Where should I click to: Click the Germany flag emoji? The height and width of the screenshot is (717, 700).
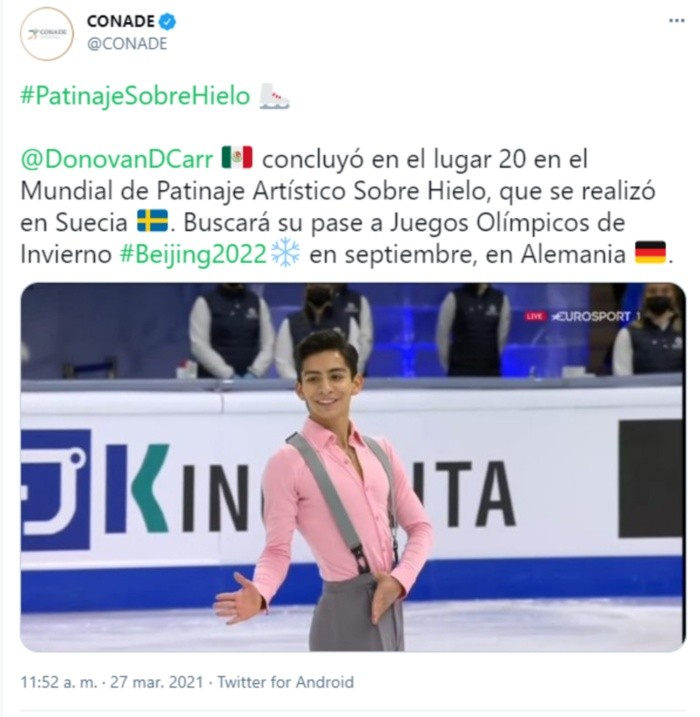(650, 253)
